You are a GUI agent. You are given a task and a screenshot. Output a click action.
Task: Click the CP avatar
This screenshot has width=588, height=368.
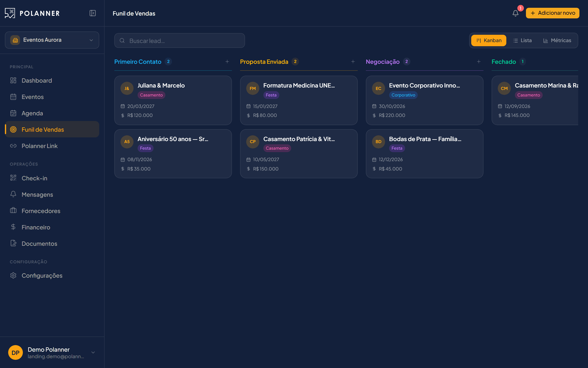pos(253,142)
